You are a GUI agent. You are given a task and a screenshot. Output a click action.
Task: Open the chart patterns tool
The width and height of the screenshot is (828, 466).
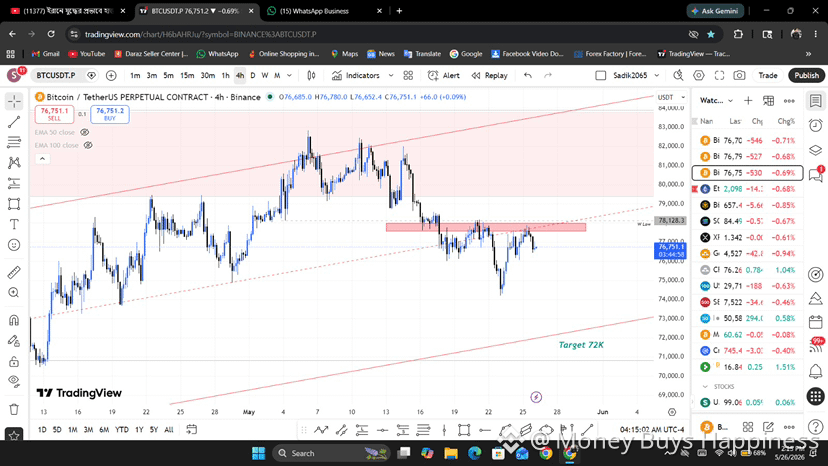[14, 163]
